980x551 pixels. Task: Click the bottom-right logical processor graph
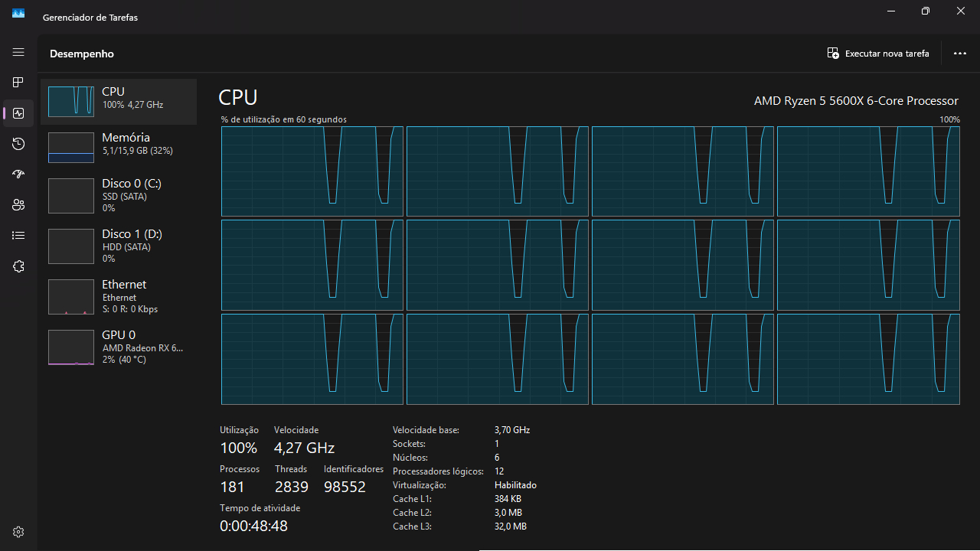(867, 359)
